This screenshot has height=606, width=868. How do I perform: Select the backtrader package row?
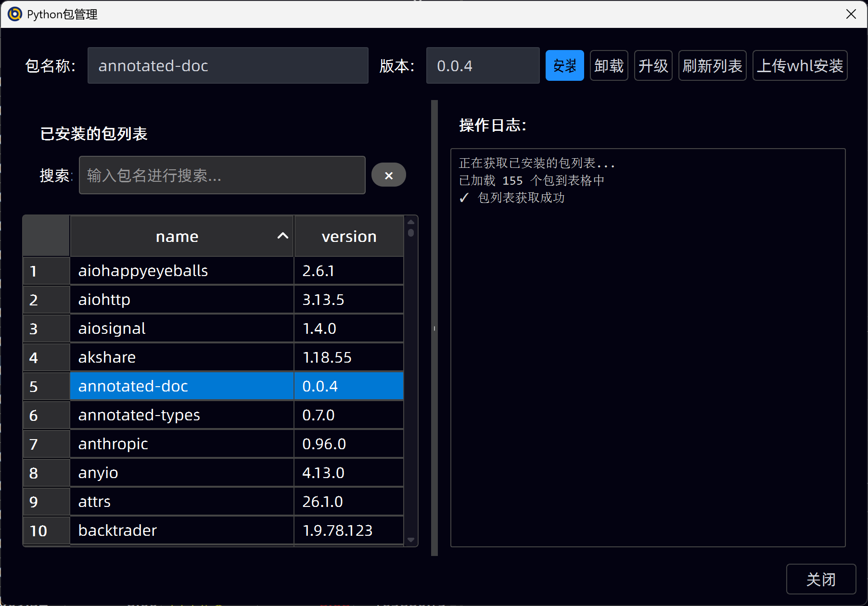[x=181, y=530]
